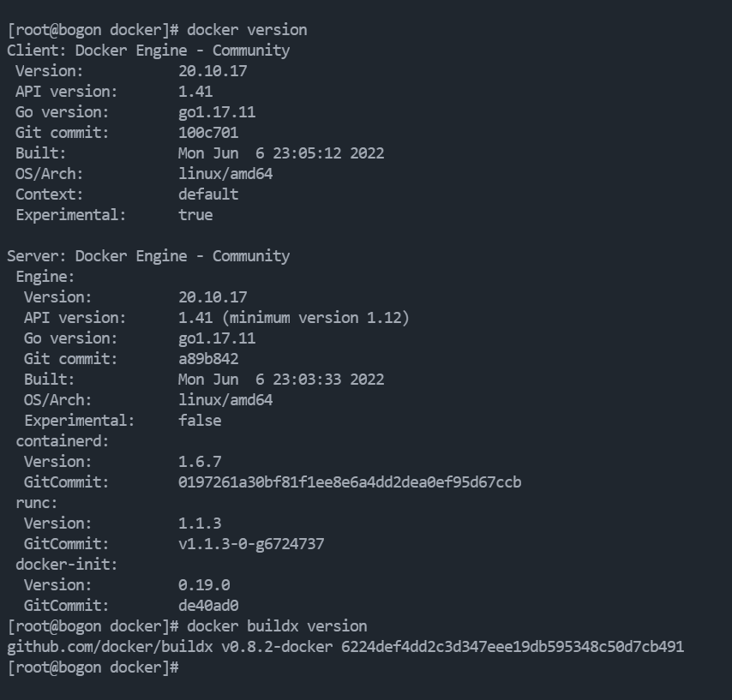Click the Experimental value "false"

[x=200, y=421]
